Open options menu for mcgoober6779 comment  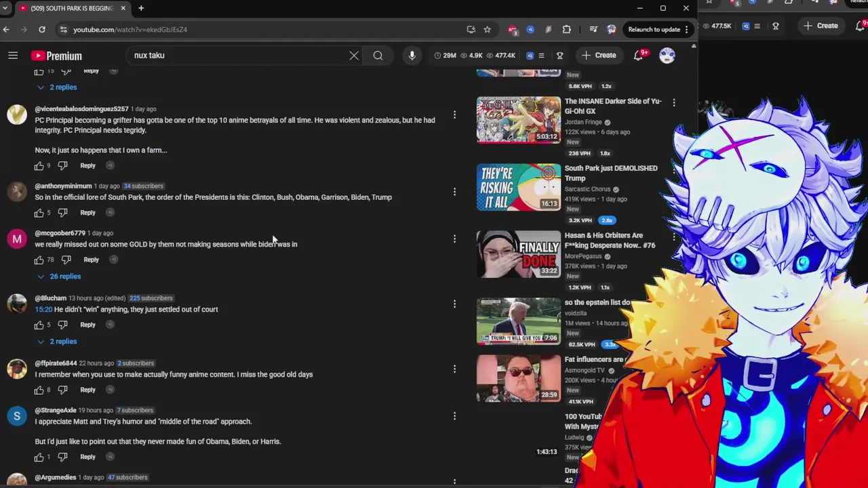pos(454,239)
